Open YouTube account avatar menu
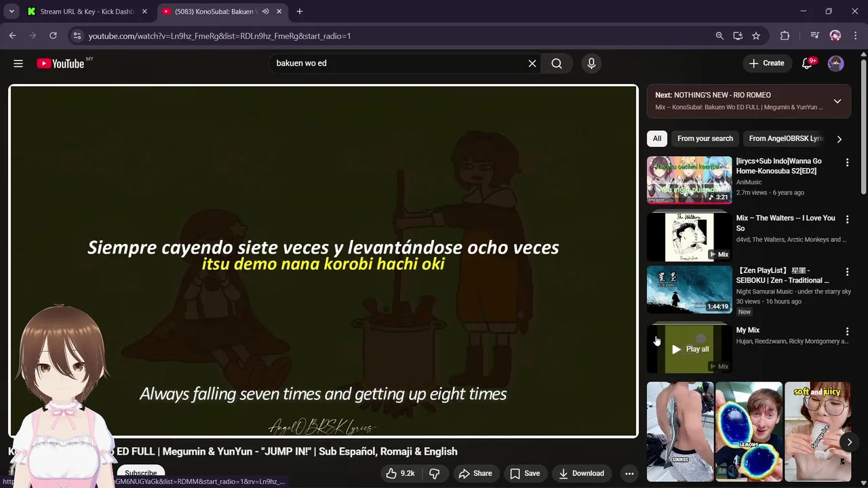This screenshot has width=868, height=488. 835,63
